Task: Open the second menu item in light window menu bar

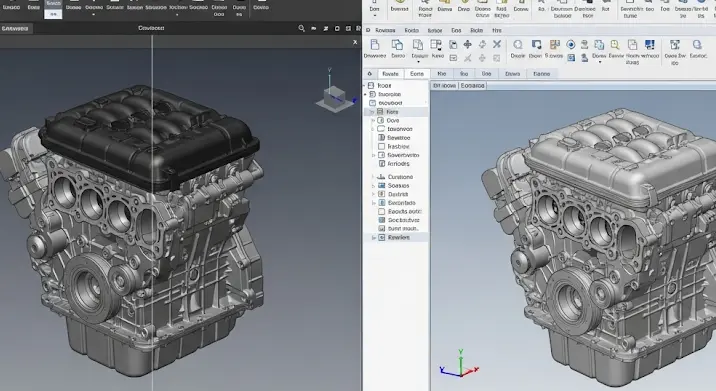Action: pos(411,30)
